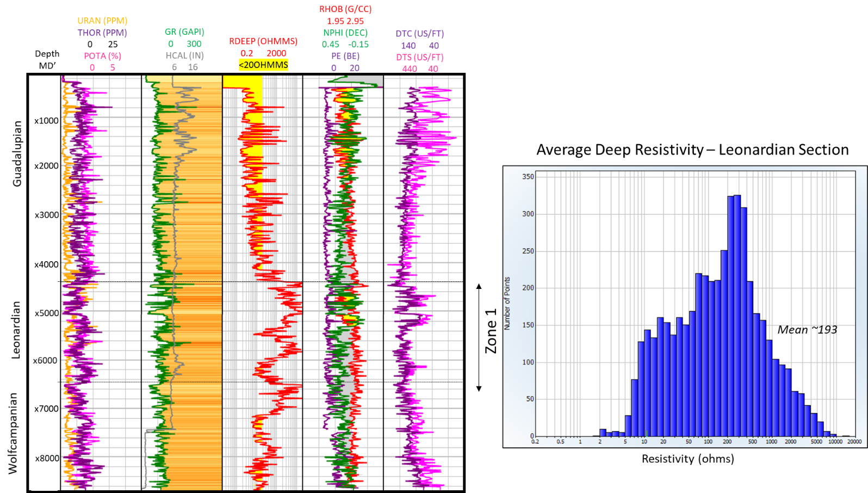Click the THOR scale value 25
The height and width of the screenshot is (493, 868).
(x=113, y=45)
